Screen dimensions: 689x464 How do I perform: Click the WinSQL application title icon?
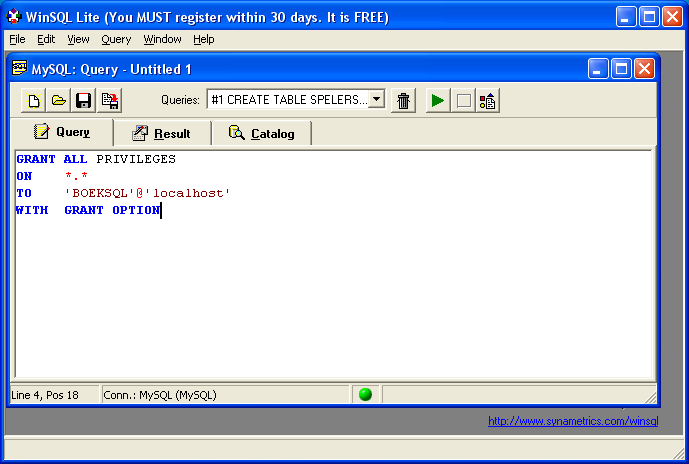[14, 17]
